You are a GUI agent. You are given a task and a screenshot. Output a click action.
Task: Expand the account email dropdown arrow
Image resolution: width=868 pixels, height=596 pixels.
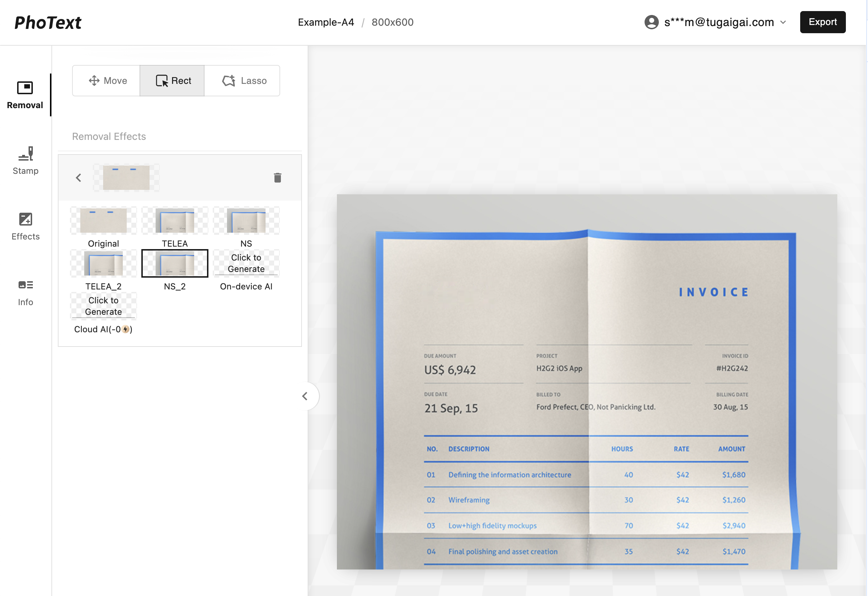783,22
